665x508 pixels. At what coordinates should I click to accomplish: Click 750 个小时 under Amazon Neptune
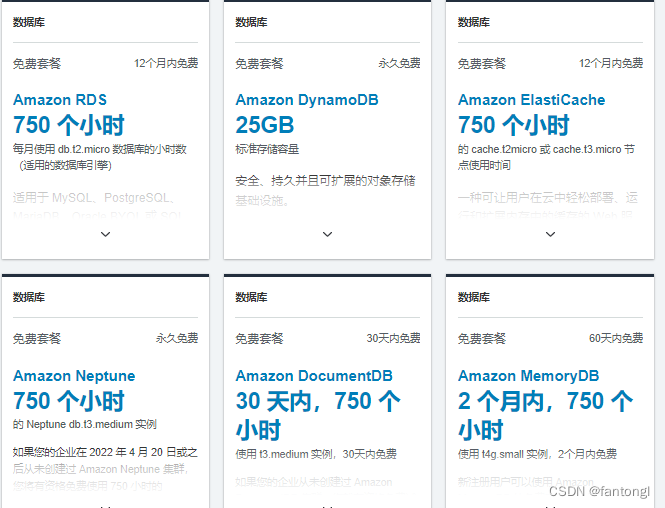tap(69, 401)
